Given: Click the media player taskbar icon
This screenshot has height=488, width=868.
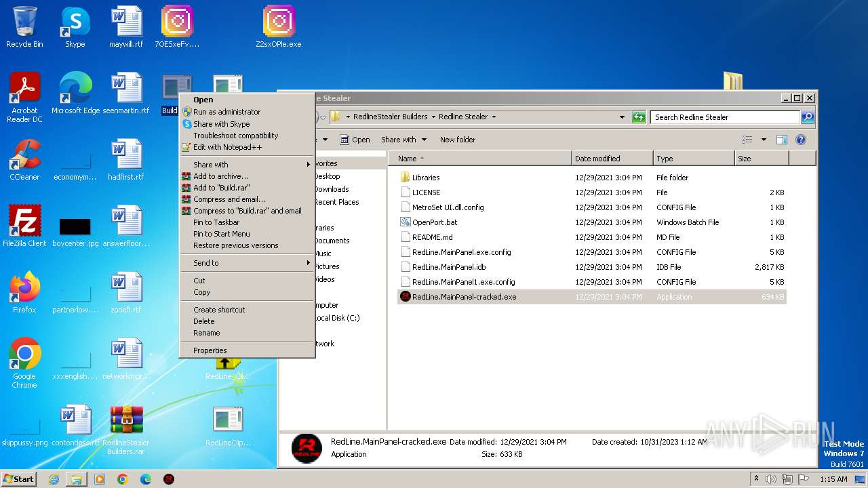Looking at the screenshot, I should (x=100, y=479).
